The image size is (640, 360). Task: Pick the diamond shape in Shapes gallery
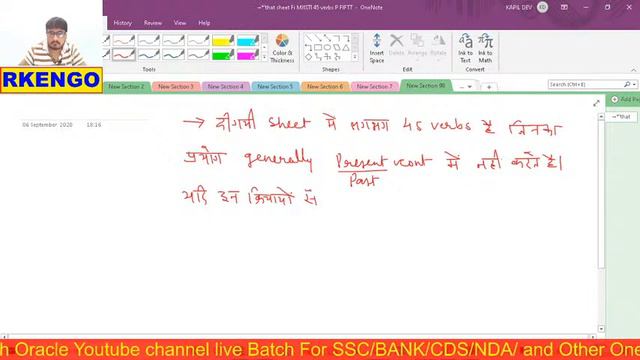coord(309,57)
